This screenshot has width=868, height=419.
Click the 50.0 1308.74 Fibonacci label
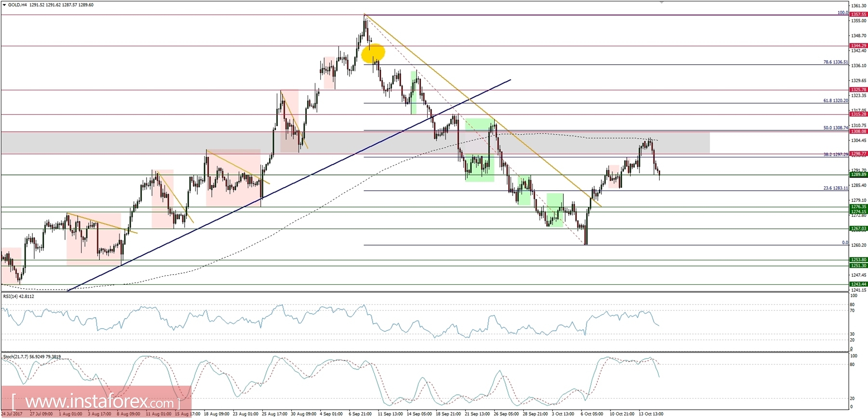pyautogui.click(x=835, y=128)
